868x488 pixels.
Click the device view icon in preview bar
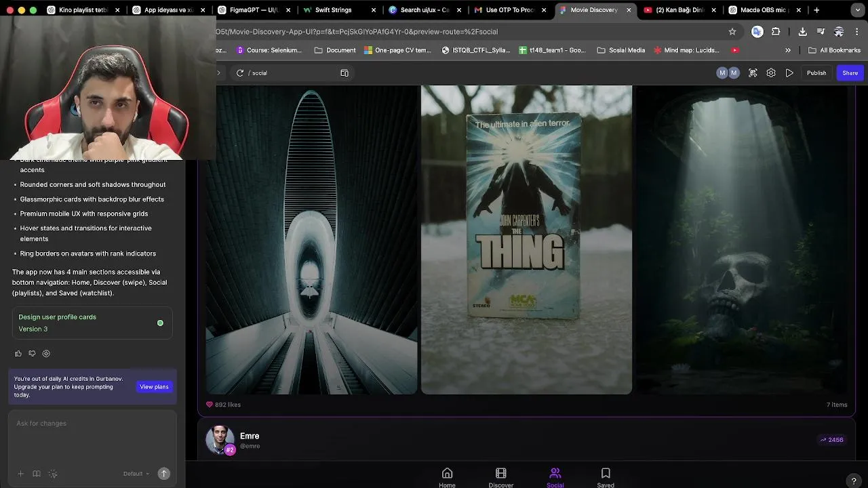pyautogui.click(x=344, y=73)
